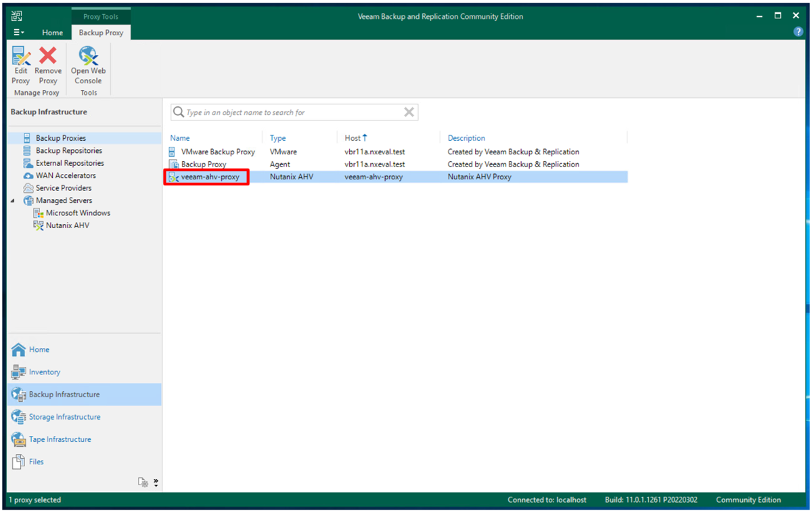Select Backup Repositories in the tree
The height and width of the screenshot is (511, 812).
(x=69, y=150)
